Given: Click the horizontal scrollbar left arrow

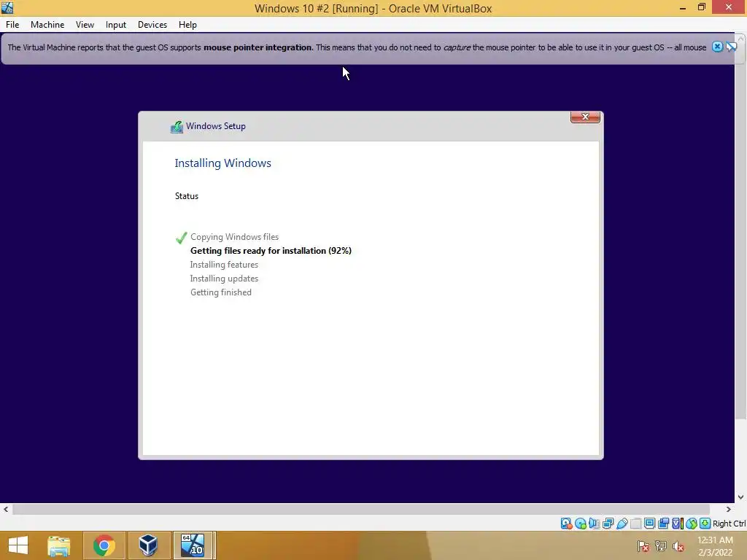Looking at the screenshot, I should [x=6, y=509].
